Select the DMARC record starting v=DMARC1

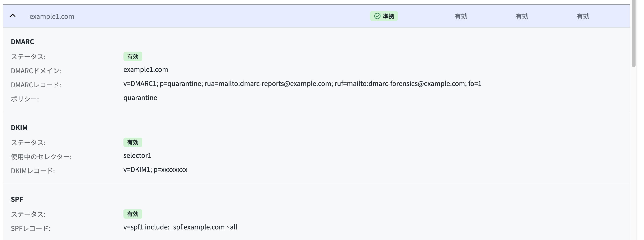[303, 84]
